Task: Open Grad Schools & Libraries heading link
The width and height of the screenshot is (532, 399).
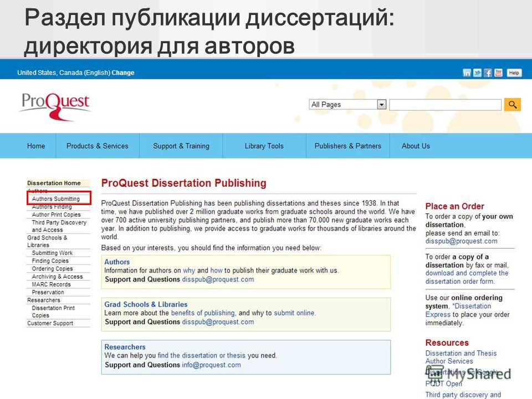Action: [146, 304]
